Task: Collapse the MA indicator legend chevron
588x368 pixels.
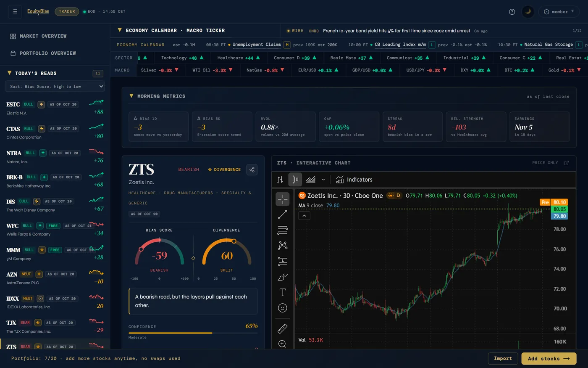Action: tap(304, 216)
